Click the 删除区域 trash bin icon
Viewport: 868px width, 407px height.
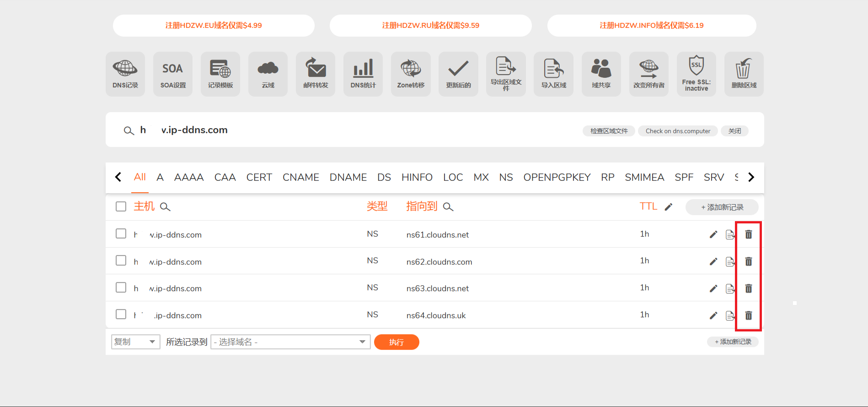point(744,74)
